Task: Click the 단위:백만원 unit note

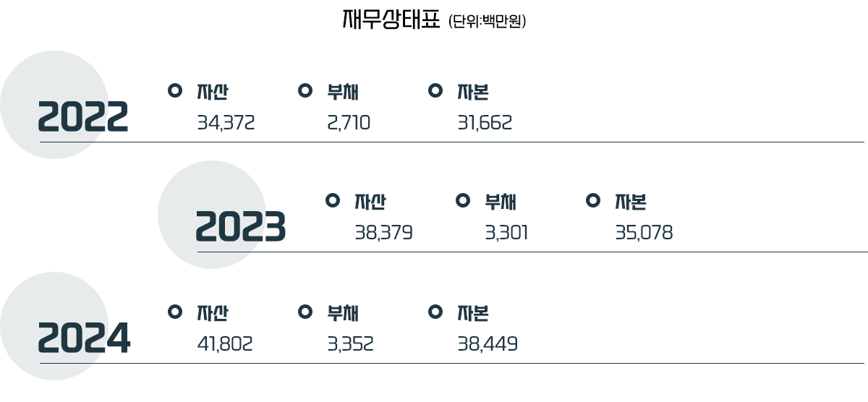Action: click(488, 22)
